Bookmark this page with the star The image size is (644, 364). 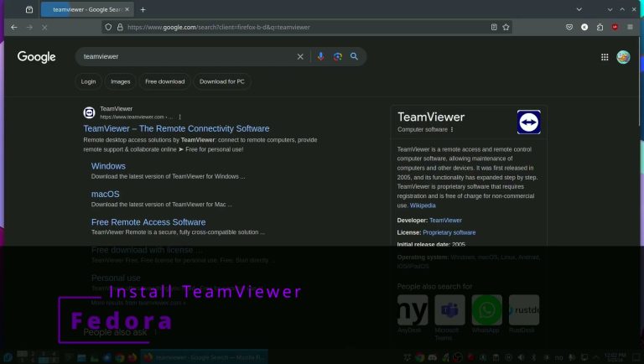(x=506, y=27)
